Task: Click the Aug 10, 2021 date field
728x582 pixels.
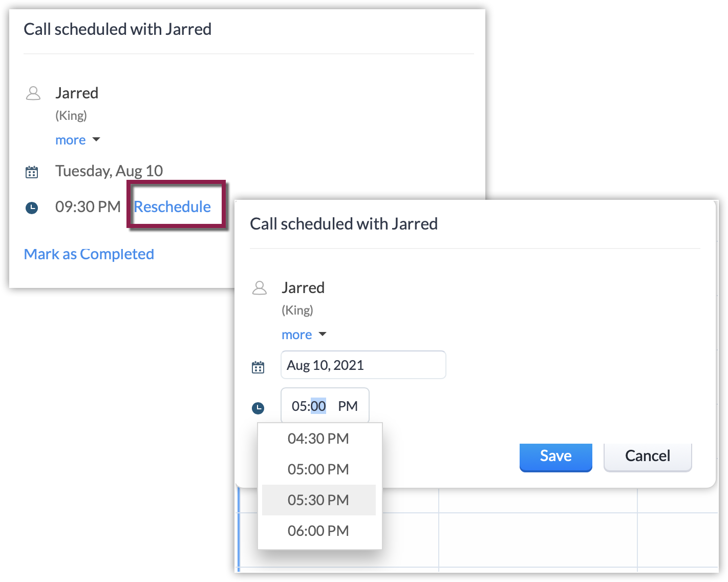Action: point(363,365)
